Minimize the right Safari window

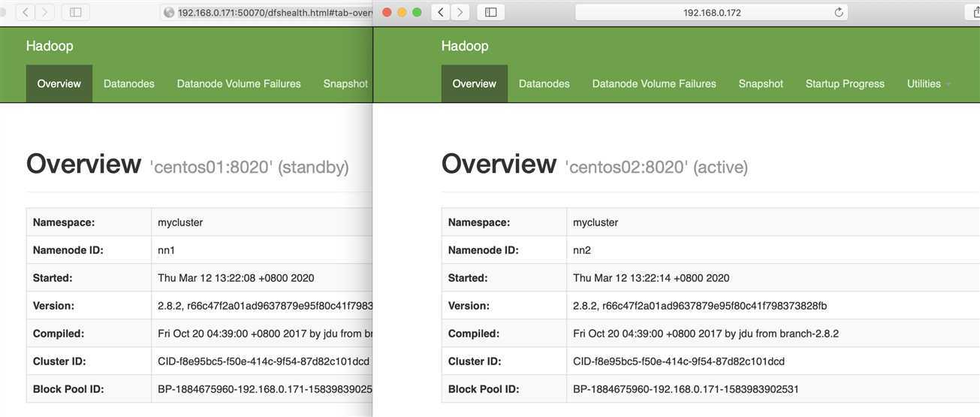(x=403, y=12)
